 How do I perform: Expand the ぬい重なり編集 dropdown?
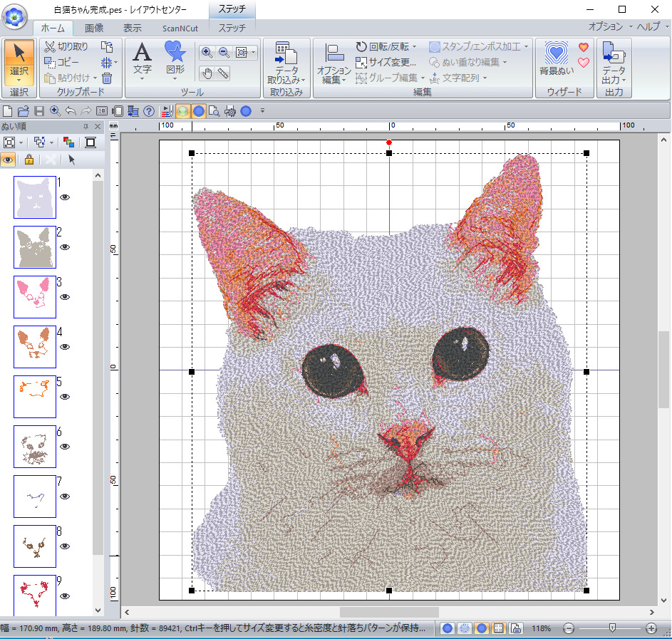tap(505, 63)
